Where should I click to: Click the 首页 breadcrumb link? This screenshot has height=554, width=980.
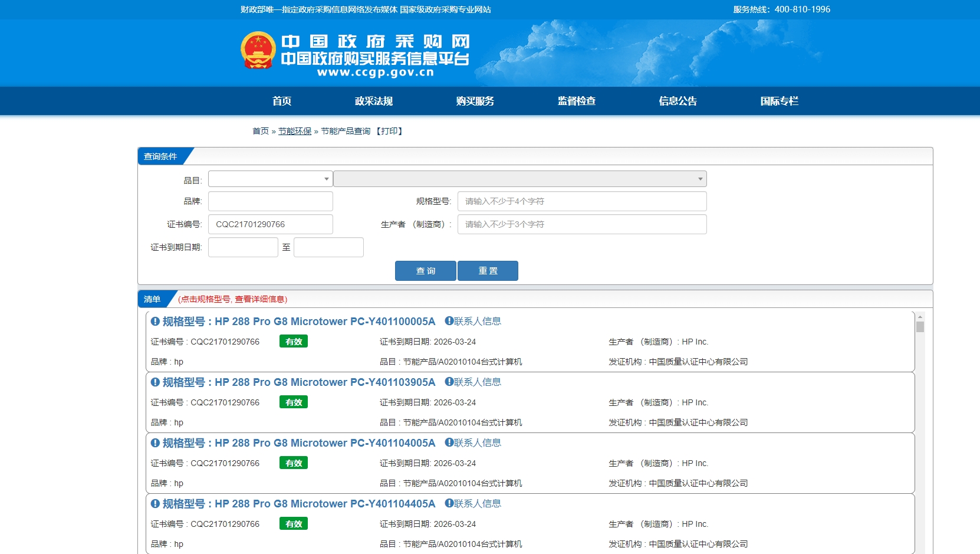click(261, 131)
